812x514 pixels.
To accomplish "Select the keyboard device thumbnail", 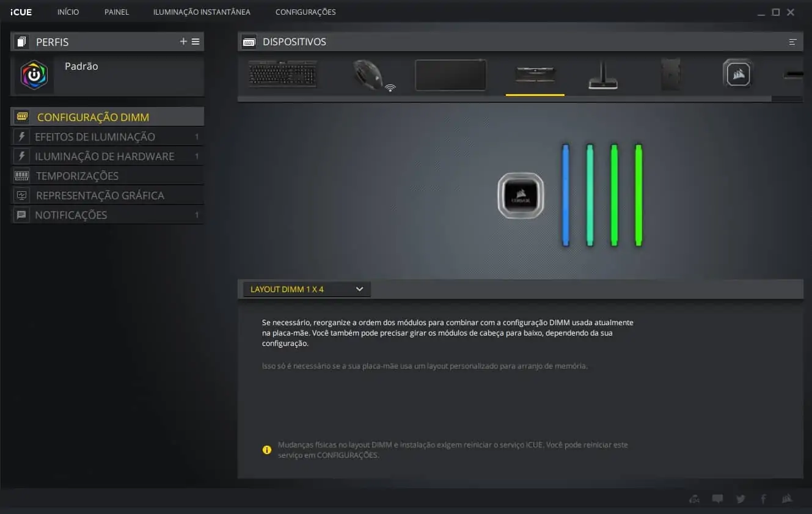I will tap(282, 75).
